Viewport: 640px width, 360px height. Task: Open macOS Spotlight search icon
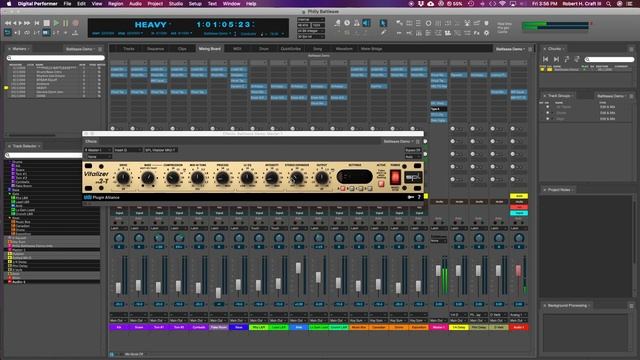pyautogui.click(x=609, y=4)
